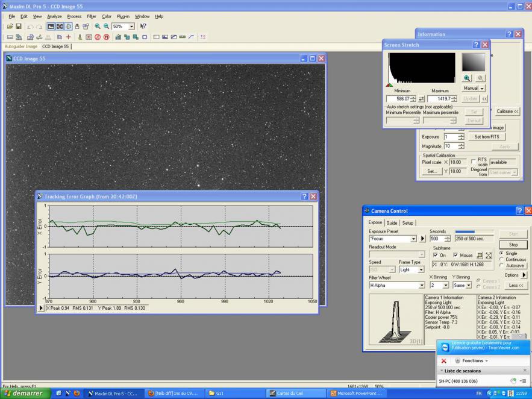Uncheck the Subframe On checkbox
Viewport: 532px width, 399px height.
(436, 256)
